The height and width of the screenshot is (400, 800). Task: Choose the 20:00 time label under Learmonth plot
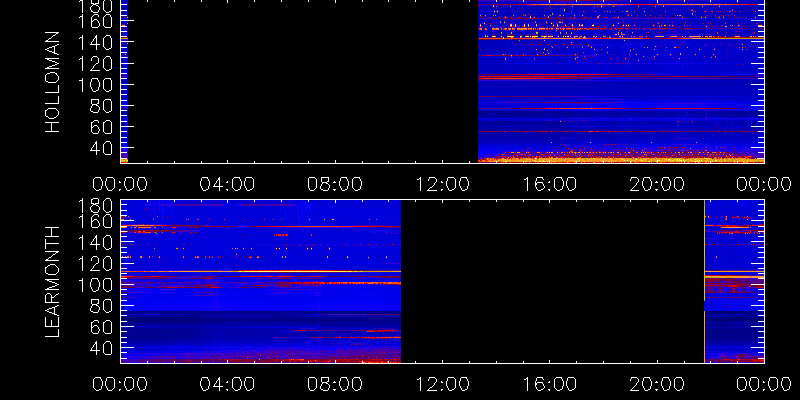[x=657, y=384]
